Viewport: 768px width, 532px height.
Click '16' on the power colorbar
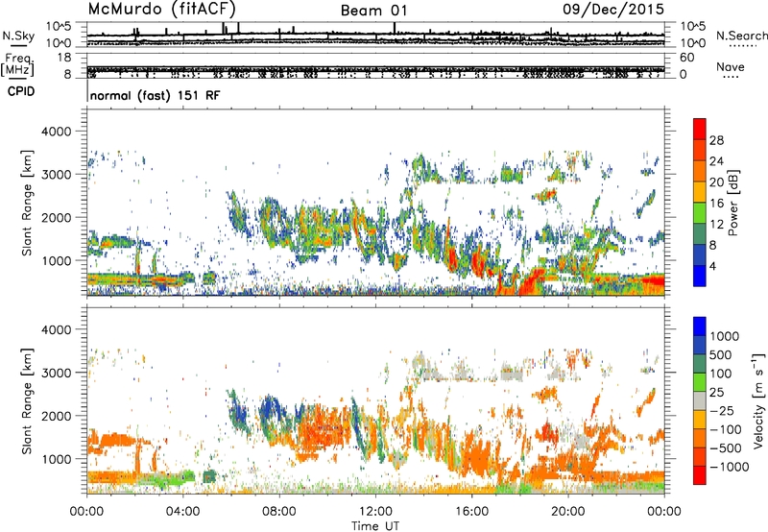pos(716,204)
